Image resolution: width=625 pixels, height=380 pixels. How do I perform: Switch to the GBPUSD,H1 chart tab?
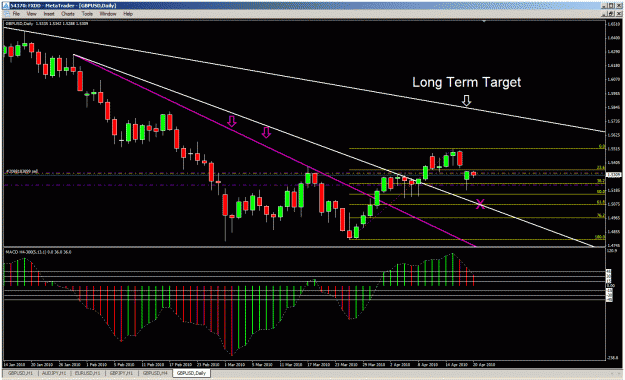20,373
